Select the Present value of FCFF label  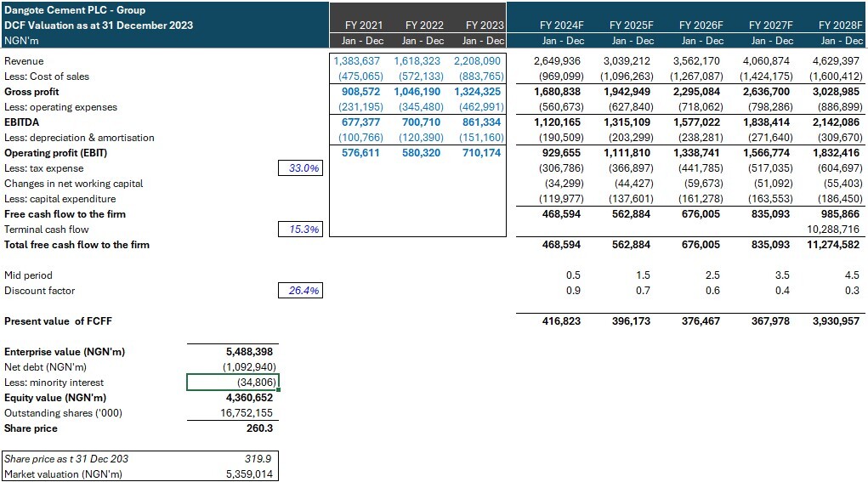(58, 321)
